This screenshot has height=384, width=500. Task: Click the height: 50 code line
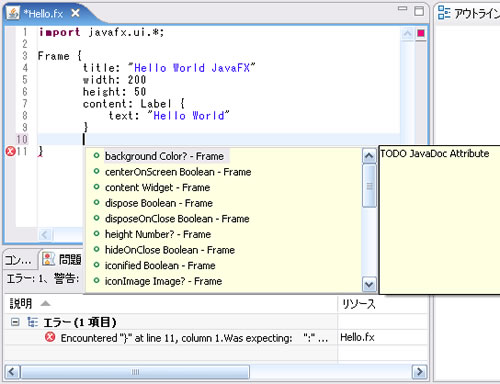(114, 92)
